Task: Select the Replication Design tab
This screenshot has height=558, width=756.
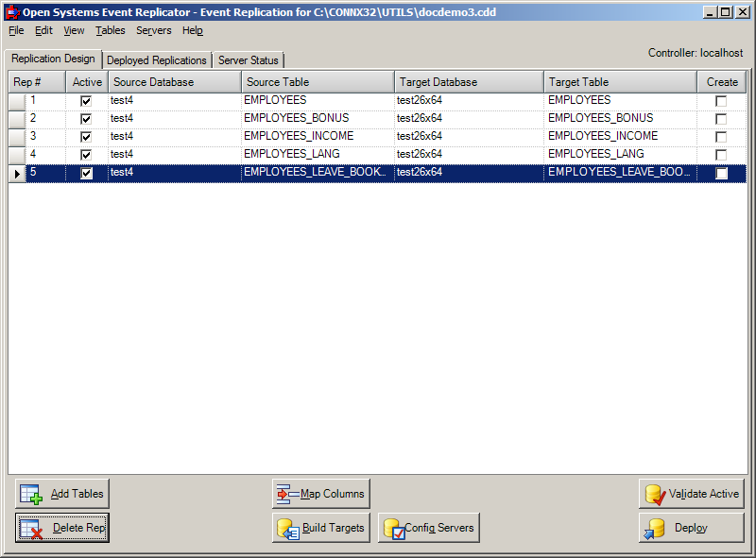Action: click(51, 58)
